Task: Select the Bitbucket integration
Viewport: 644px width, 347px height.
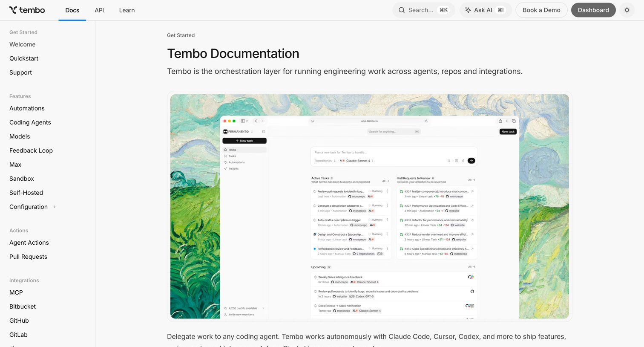Action: coord(23,307)
